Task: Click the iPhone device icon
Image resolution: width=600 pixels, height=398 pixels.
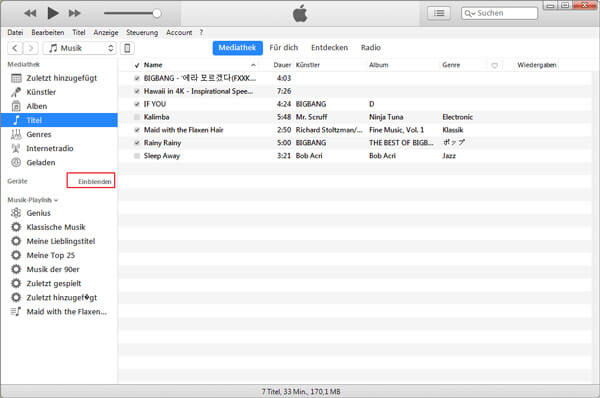Action: pos(127,48)
